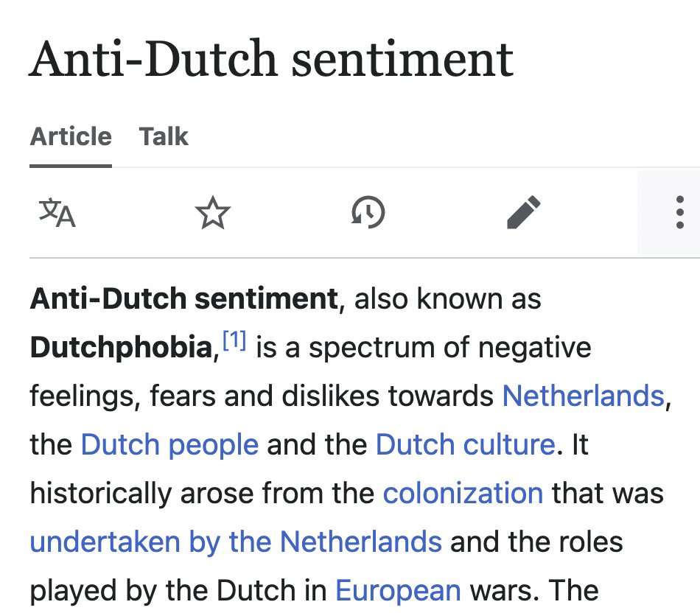700x613 pixels.
Task: Click the 'Anti-Dutch sentiment' page title heading
Action: 271,59
